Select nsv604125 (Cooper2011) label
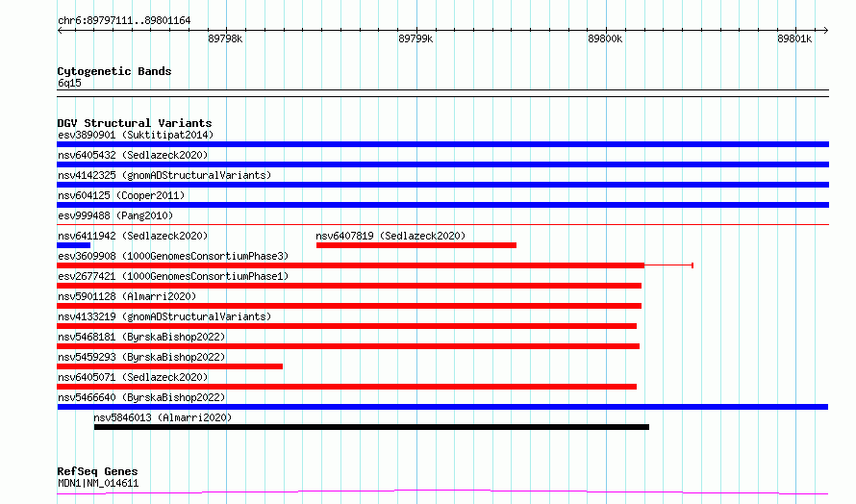 [121, 195]
